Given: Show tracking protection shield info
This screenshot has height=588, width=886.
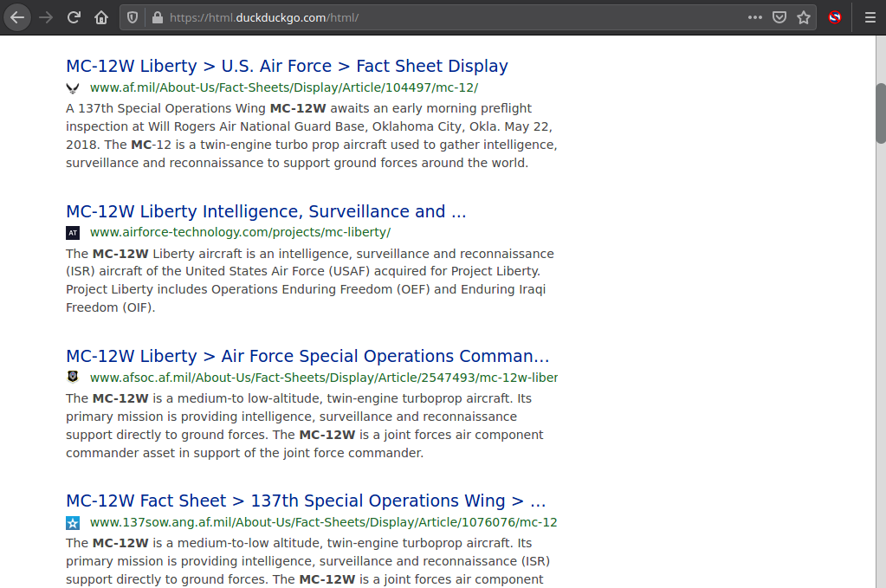Looking at the screenshot, I should pos(133,17).
